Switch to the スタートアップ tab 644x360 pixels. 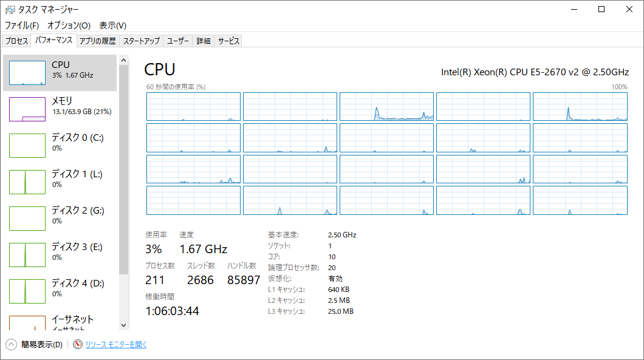click(142, 41)
